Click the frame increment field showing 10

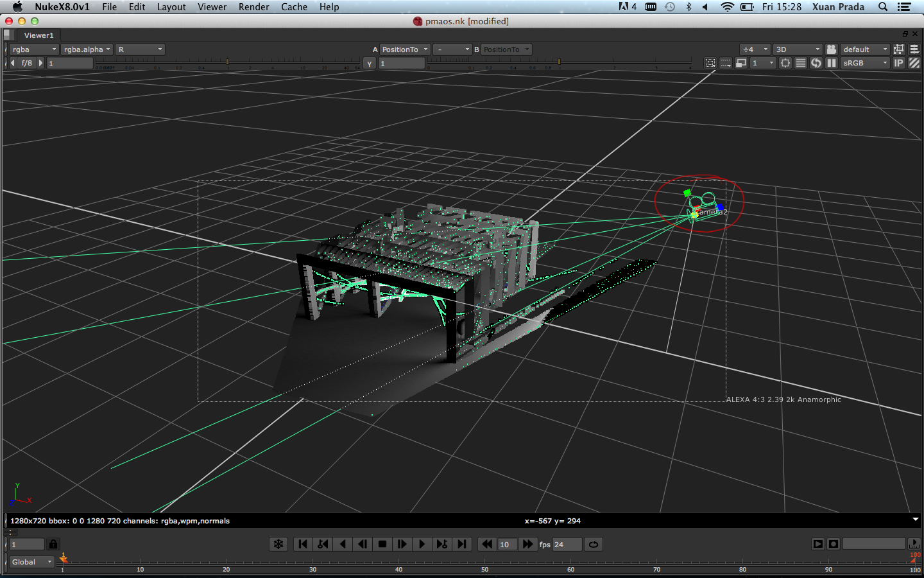507,545
